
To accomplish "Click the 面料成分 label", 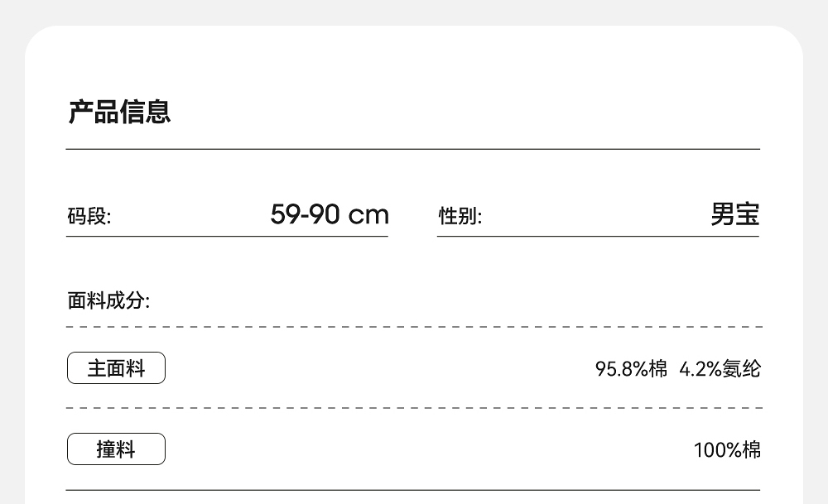I will click(108, 300).
